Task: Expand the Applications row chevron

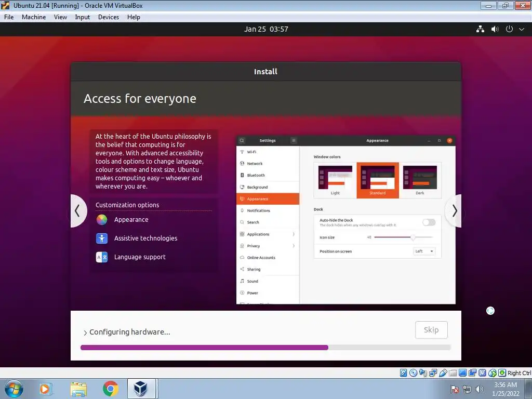Action: pyautogui.click(x=294, y=234)
